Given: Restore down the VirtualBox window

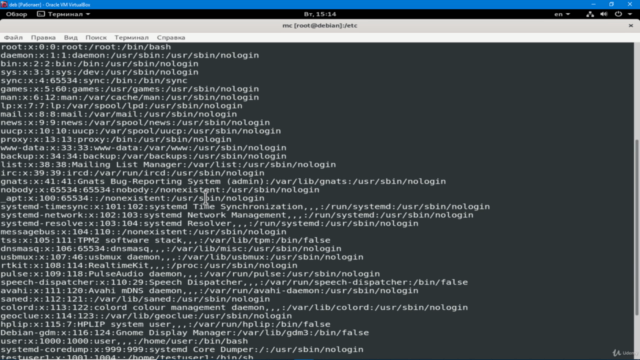Looking at the screenshot, I should [611, 4].
